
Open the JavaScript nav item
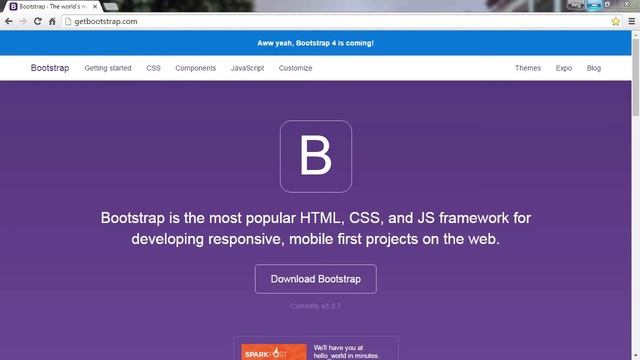[x=247, y=68]
